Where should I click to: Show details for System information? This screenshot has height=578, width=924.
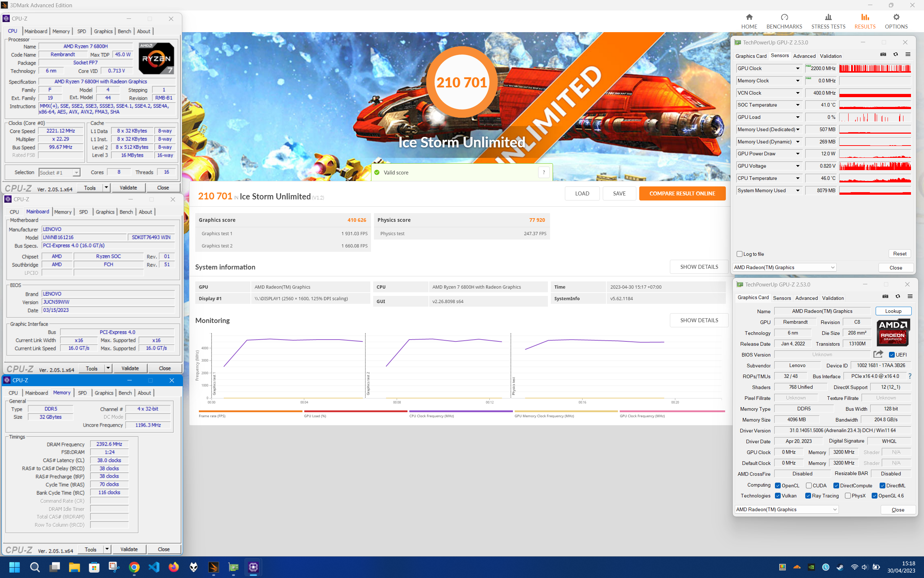click(x=699, y=267)
